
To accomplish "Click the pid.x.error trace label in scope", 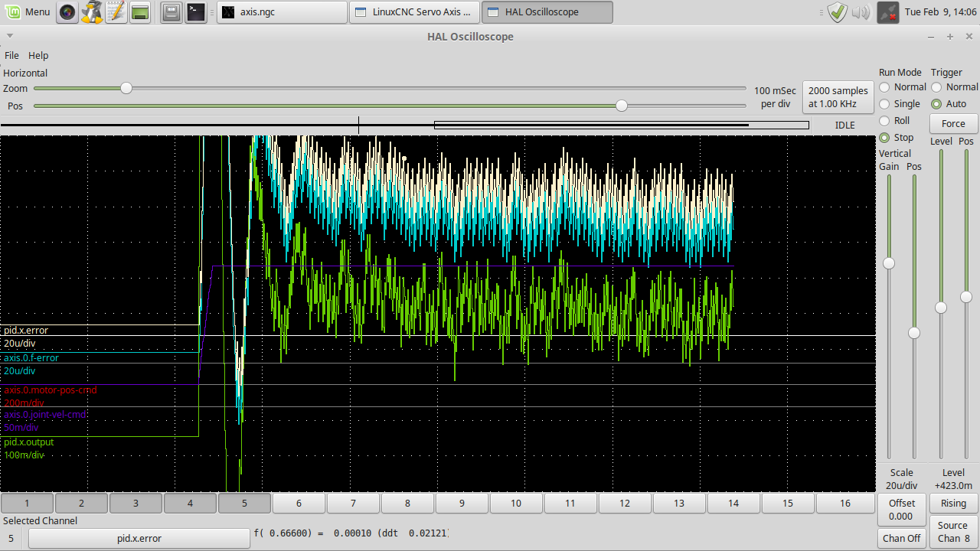I will click(x=26, y=331).
